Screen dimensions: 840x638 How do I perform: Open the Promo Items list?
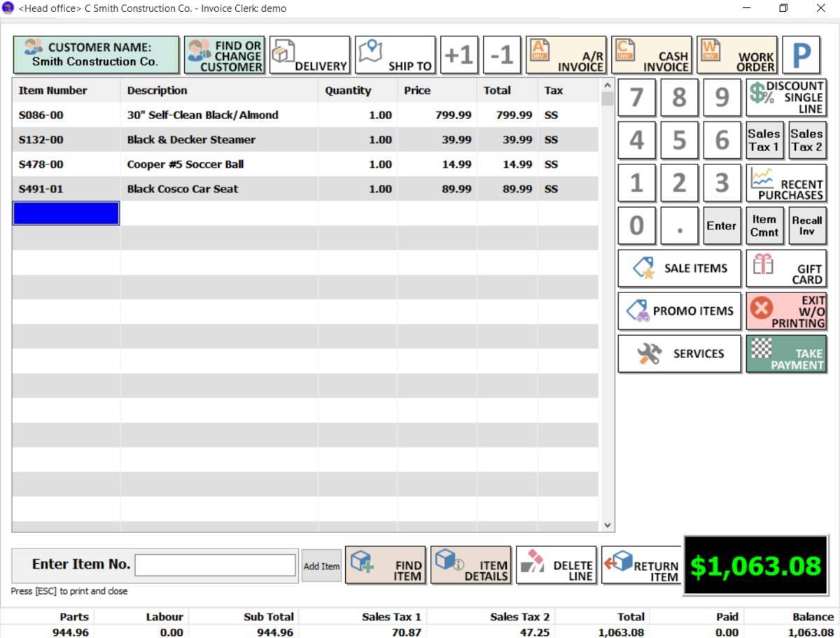(679, 311)
